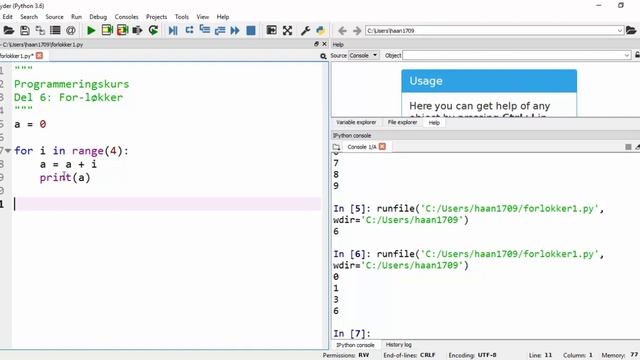Screen dimensions: 640x360
Task: Click the Save all files icon
Action: point(40,30)
